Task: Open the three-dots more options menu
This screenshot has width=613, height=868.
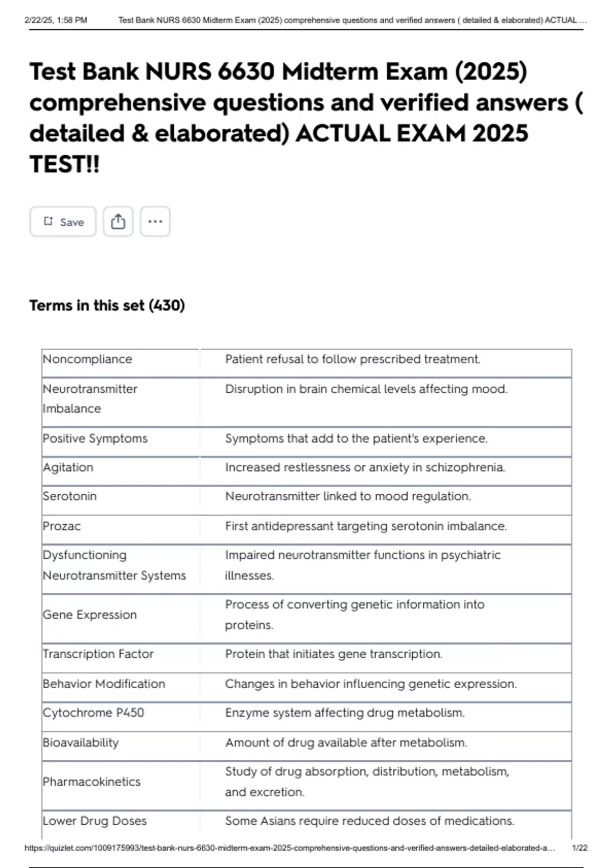Action: 155,222
